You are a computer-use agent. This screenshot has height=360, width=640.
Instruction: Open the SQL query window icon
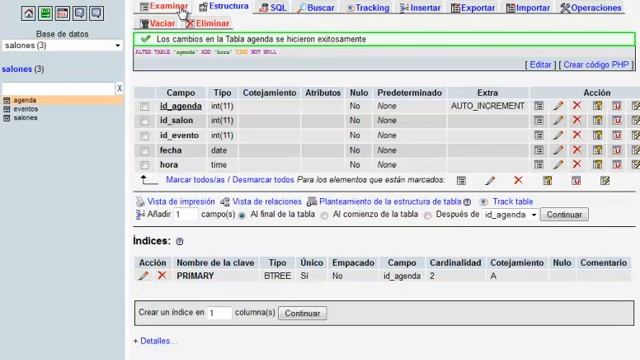click(62, 13)
